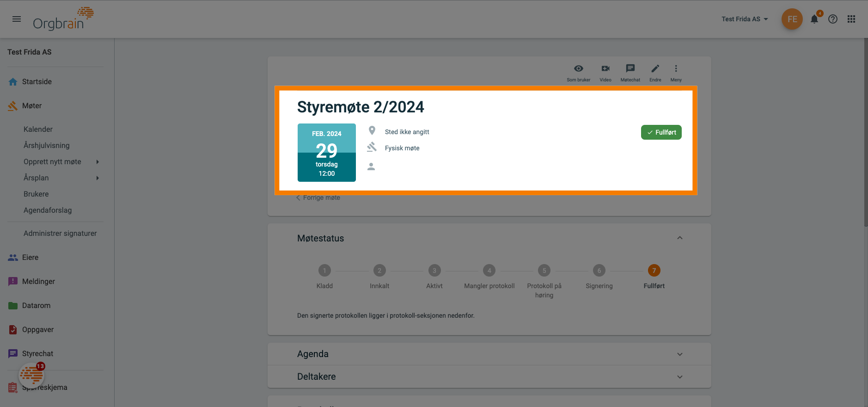This screenshot has width=868, height=407.
Task: Open the notifications bell
Action: tap(814, 19)
